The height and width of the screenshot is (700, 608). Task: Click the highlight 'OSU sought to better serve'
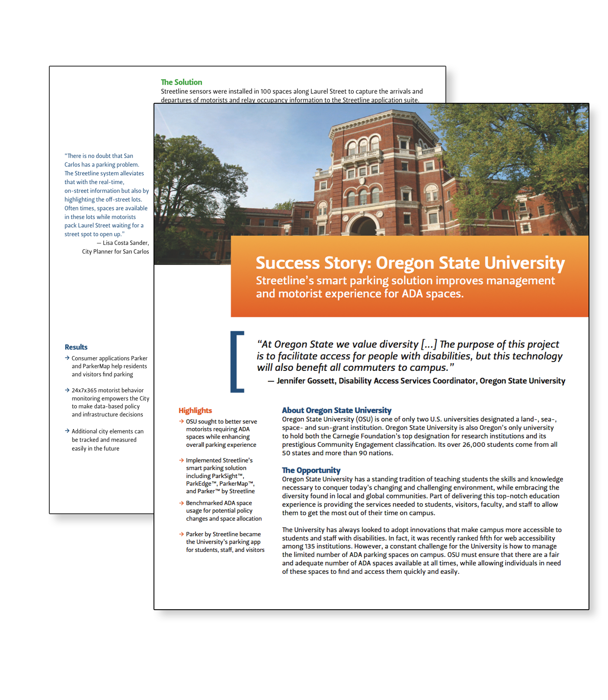[x=221, y=433]
